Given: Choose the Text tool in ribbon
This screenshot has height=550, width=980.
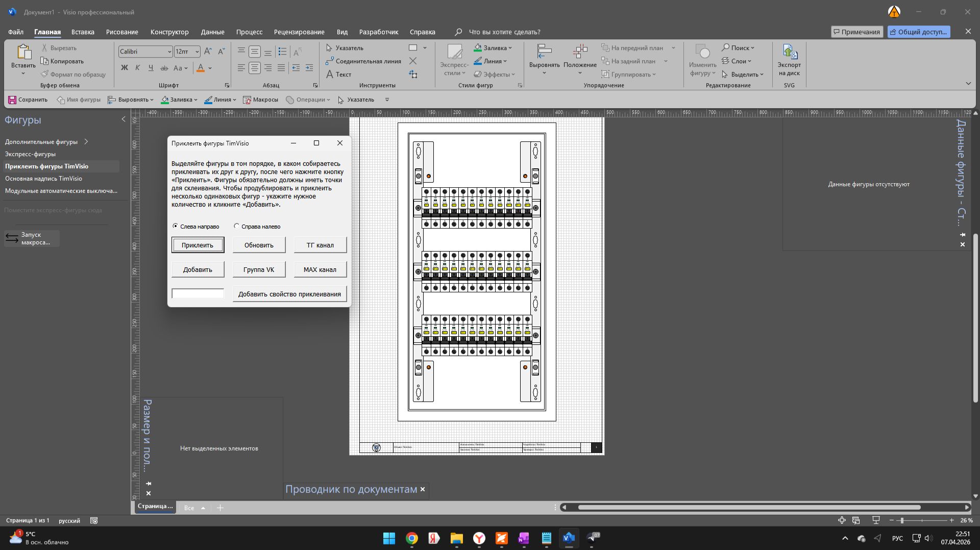Looking at the screenshot, I should pos(338,74).
